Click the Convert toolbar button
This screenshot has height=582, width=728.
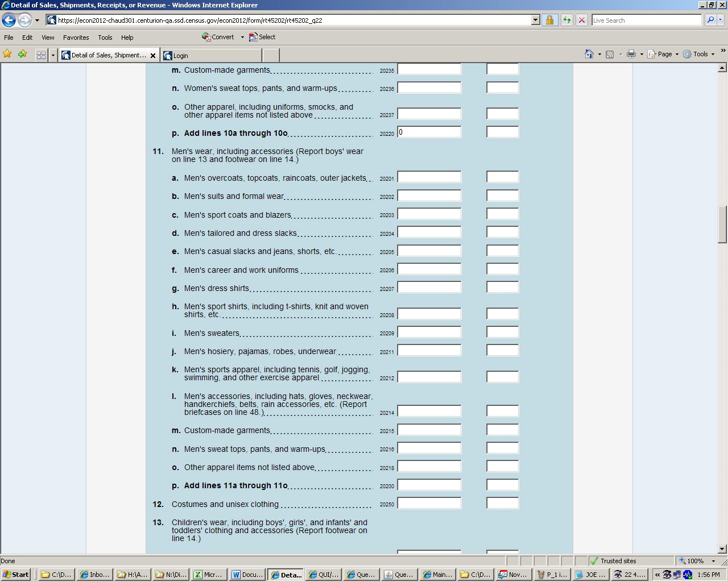click(218, 37)
